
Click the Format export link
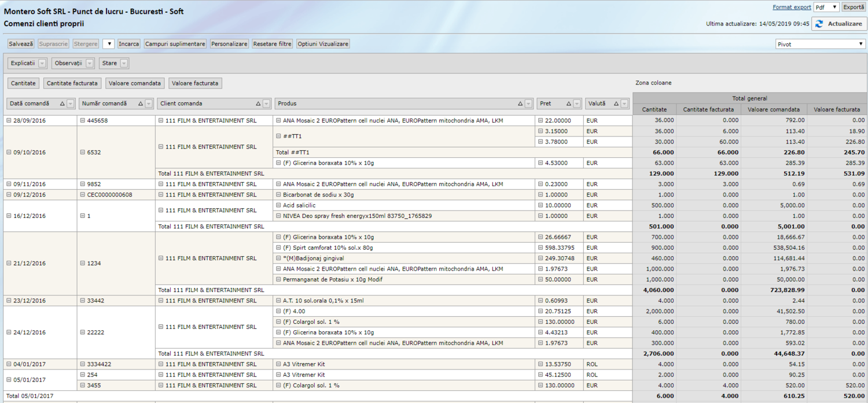(x=792, y=8)
